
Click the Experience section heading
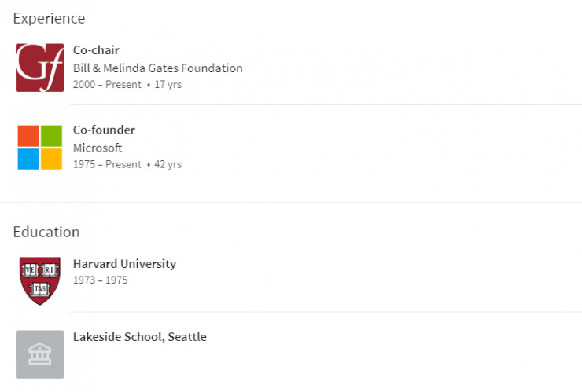(49, 18)
